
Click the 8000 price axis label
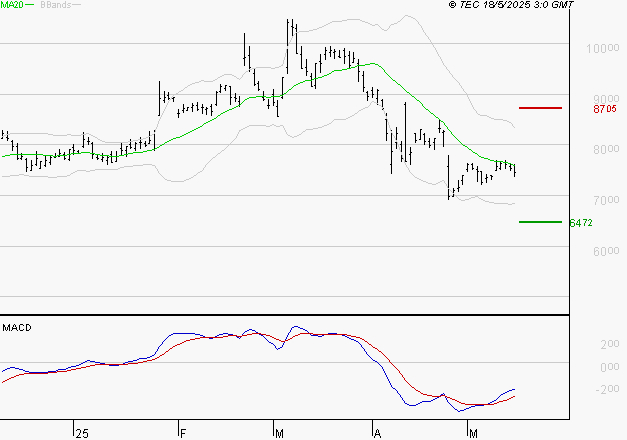tap(606, 149)
